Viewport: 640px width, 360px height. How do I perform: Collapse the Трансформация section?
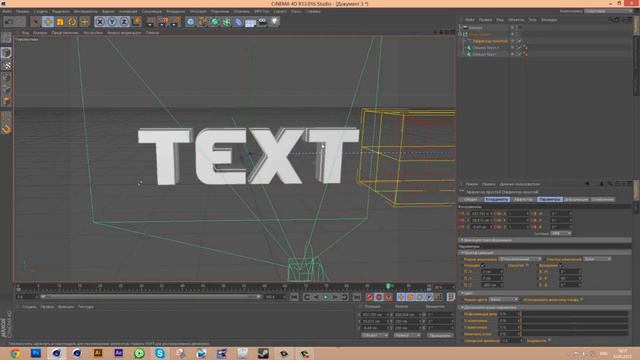[x=546, y=253]
